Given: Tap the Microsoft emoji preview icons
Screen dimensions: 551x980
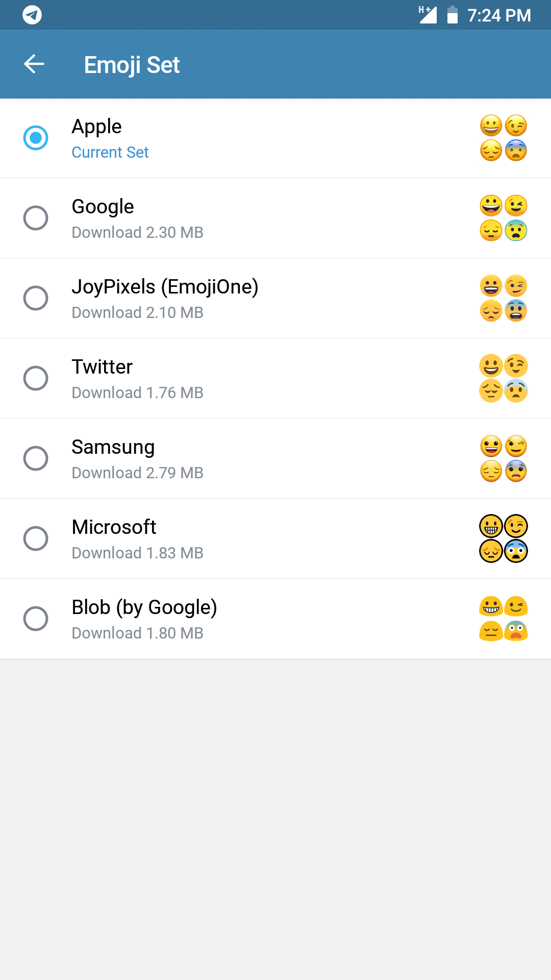Looking at the screenshot, I should 503,538.
